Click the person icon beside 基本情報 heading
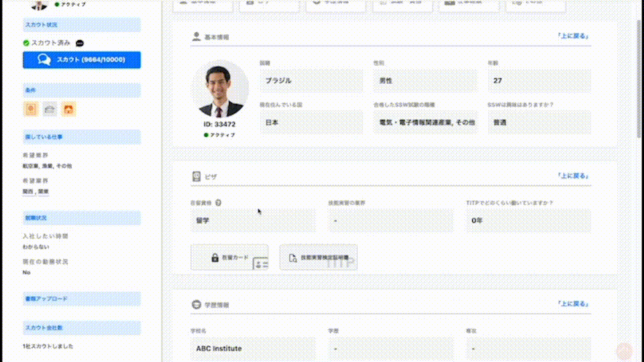This screenshot has height=362, width=644. coord(196,37)
